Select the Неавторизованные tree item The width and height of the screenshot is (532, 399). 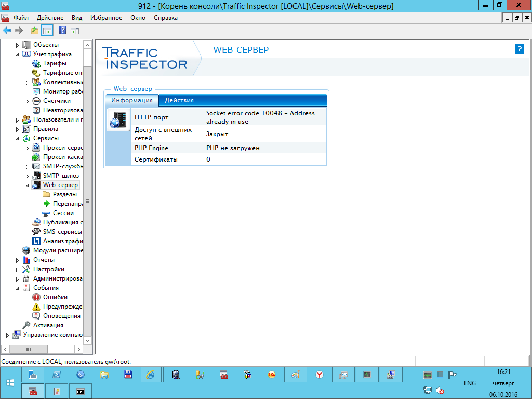coord(63,110)
